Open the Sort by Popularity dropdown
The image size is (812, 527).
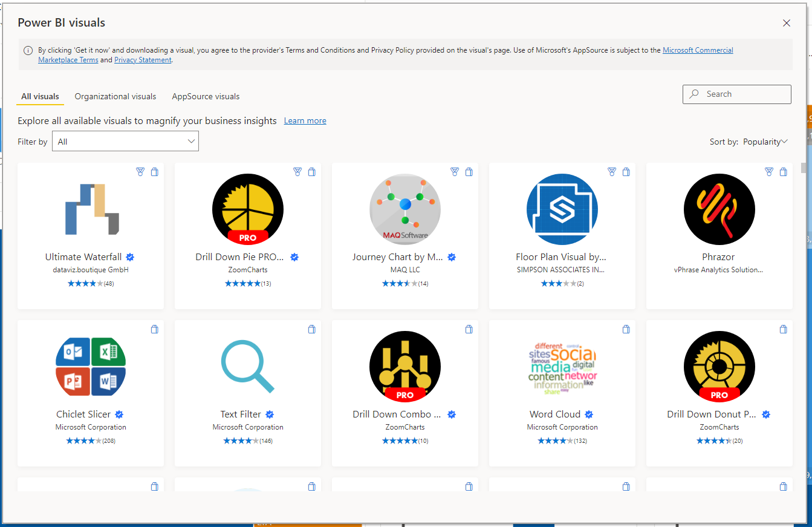tap(765, 142)
